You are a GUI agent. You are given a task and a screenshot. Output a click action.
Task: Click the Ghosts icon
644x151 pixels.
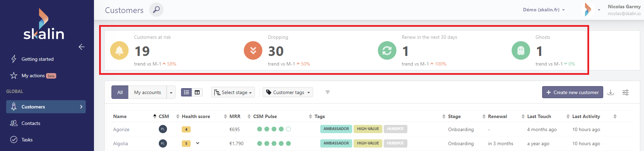(521, 50)
